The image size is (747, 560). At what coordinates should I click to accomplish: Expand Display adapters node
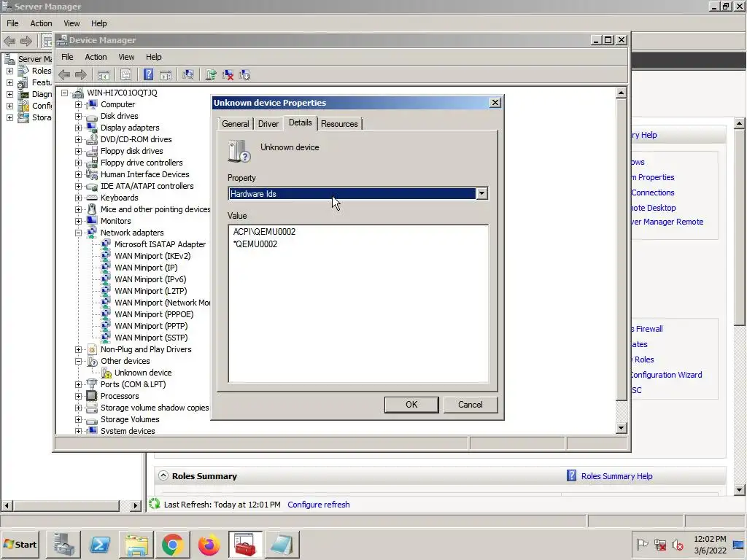(78, 128)
